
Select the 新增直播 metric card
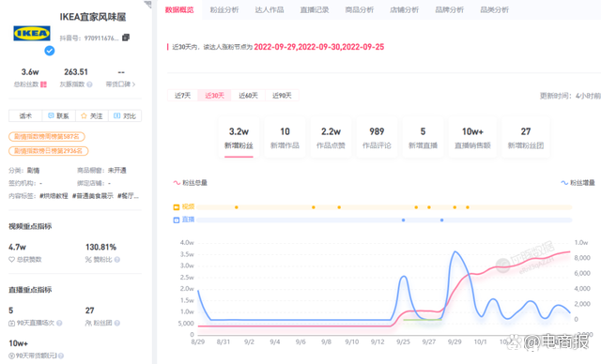[x=423, y=138]
